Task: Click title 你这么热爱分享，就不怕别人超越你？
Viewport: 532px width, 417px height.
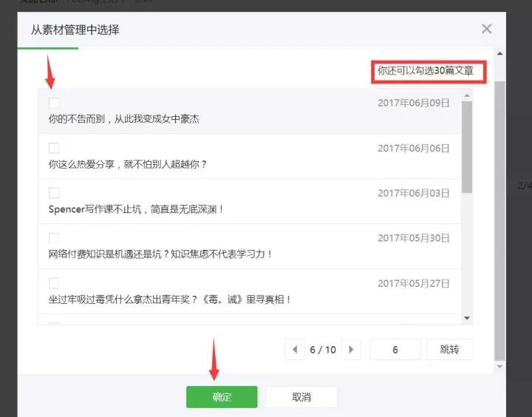Action: click(128, 164)
